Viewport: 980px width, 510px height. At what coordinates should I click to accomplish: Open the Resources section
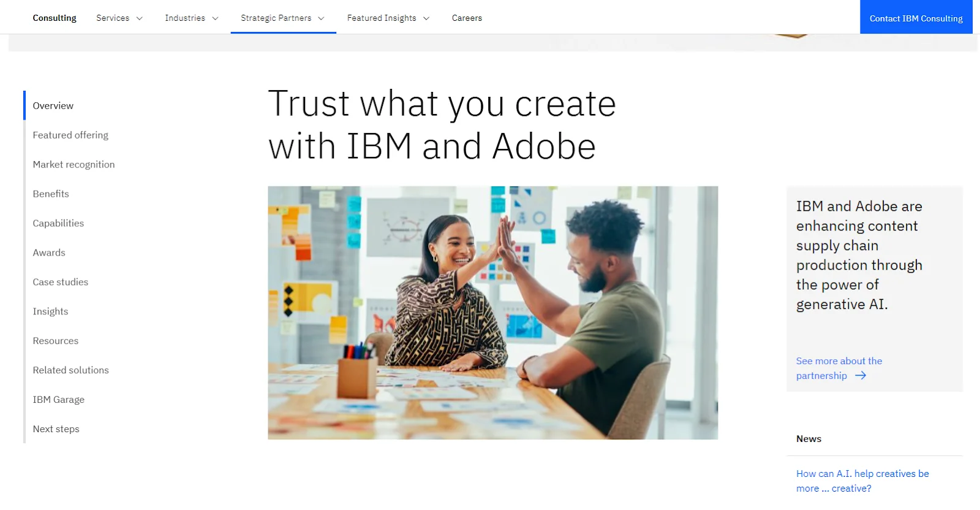55,341
